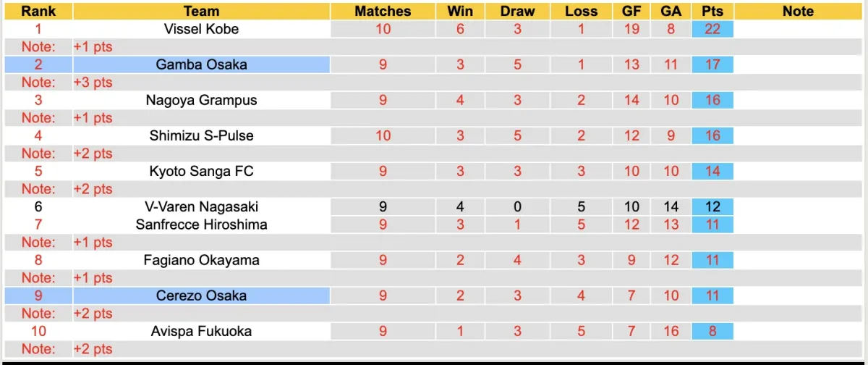868x365 pixels.
Task: Click Vissel Kobe's 22 points cell
Action: pos(712,29)
